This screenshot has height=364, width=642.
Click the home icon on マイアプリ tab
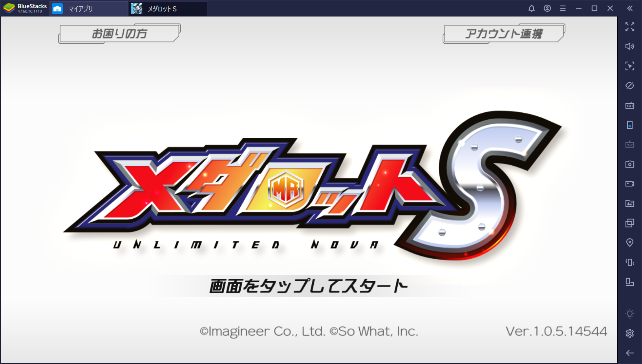point(57,9)
